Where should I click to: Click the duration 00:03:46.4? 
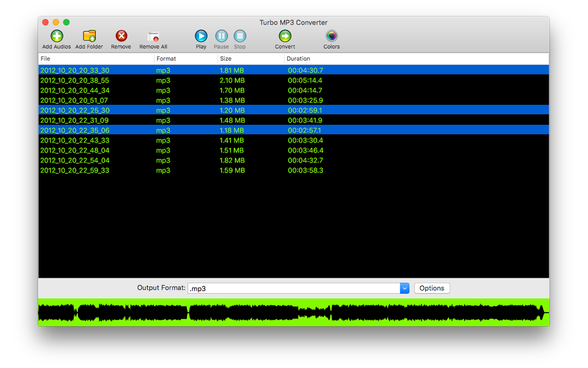[x=305, y=150]
